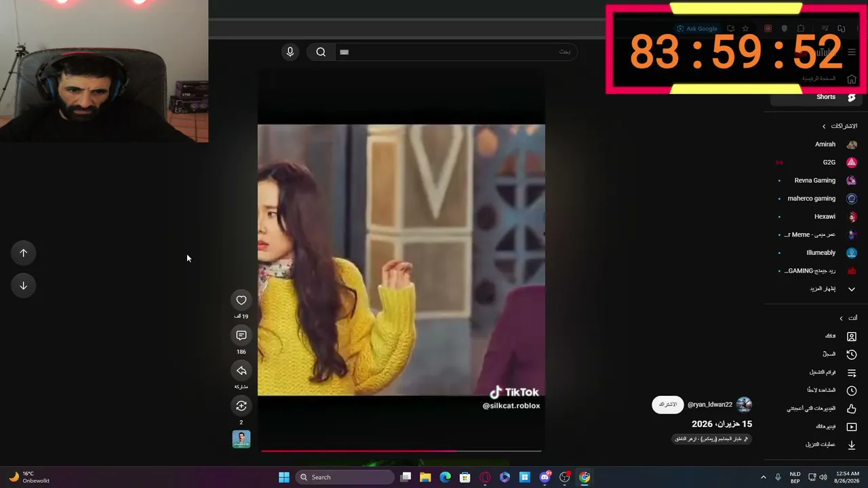Open the 12:54 AM clock and calendar
868x488 pixels.
click(847, 477)
